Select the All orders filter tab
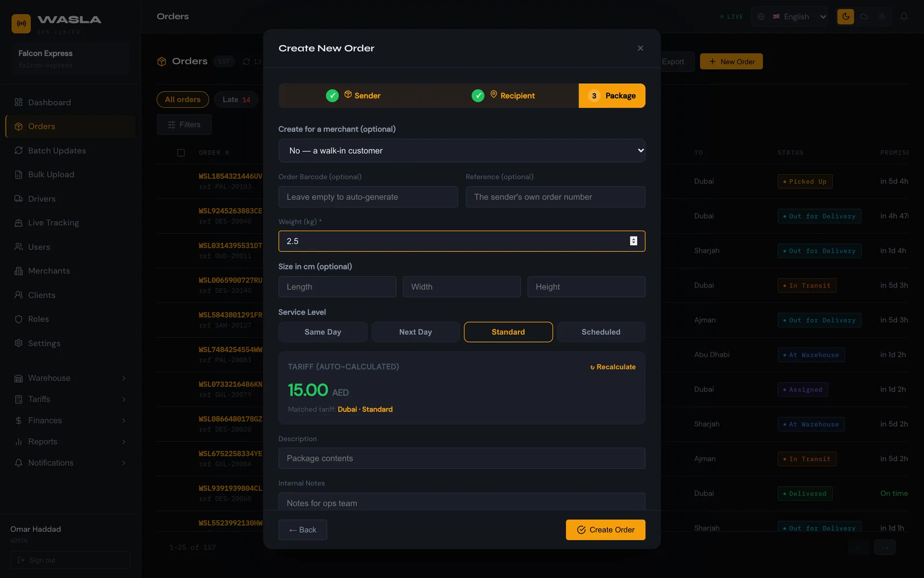Image resolution: width=924 pixels, height=578 pixels. coord(182,99)
